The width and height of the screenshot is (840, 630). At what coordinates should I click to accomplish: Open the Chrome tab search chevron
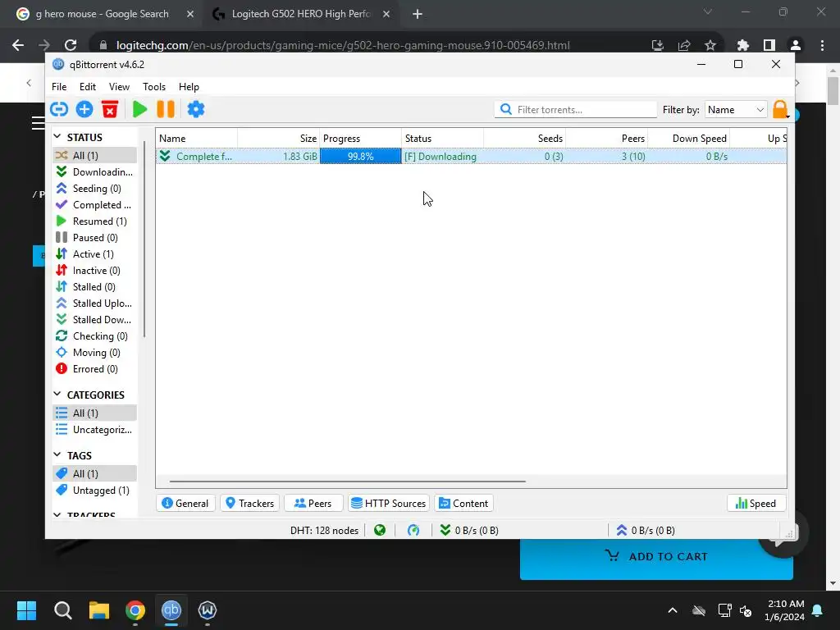(708, 11)
